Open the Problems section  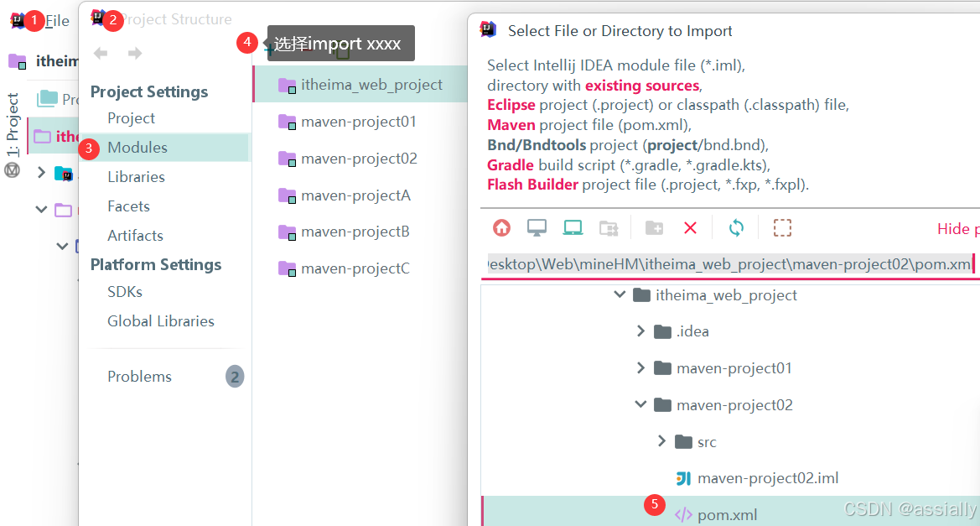click(139, 377)
